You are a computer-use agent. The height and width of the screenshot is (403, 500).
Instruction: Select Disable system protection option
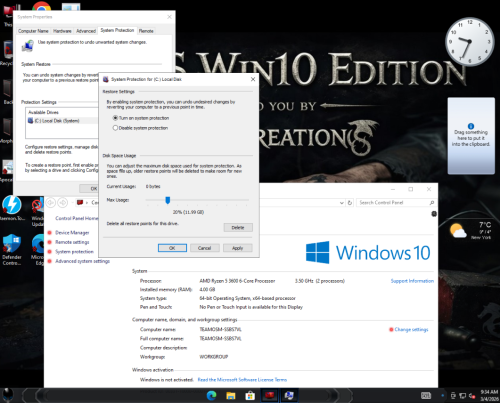141,128
